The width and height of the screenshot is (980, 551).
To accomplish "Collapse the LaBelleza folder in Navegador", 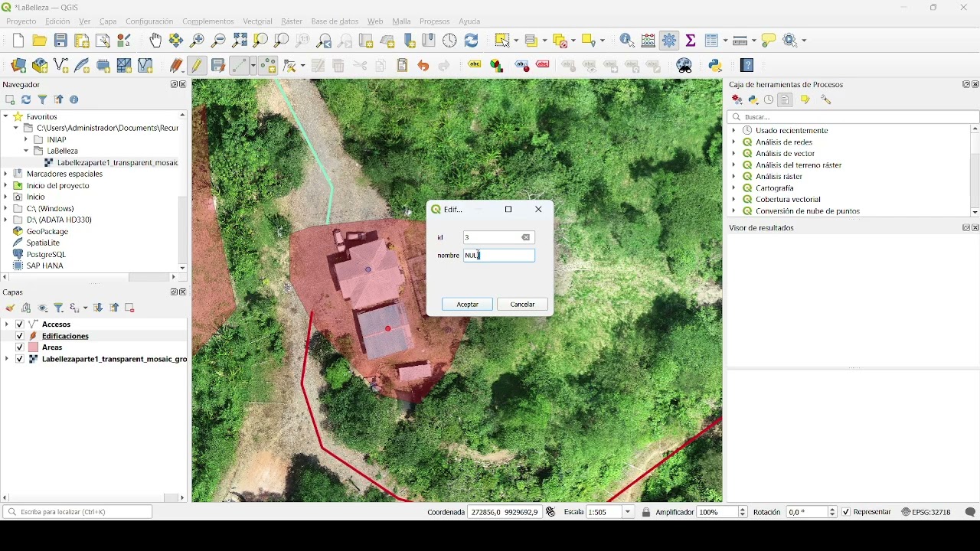I will 26,151.
